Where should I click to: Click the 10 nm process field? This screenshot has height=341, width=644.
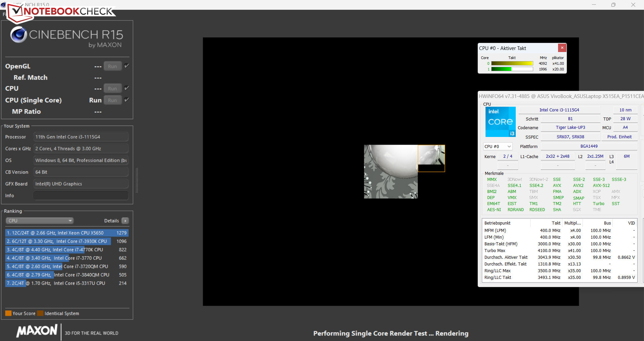pyautogui.click(x=625, y=110)
